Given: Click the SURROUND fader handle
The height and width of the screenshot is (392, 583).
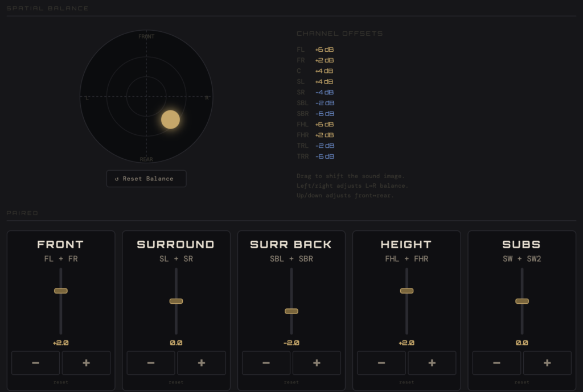Looking at the screenshot, I should click(176, 301).
